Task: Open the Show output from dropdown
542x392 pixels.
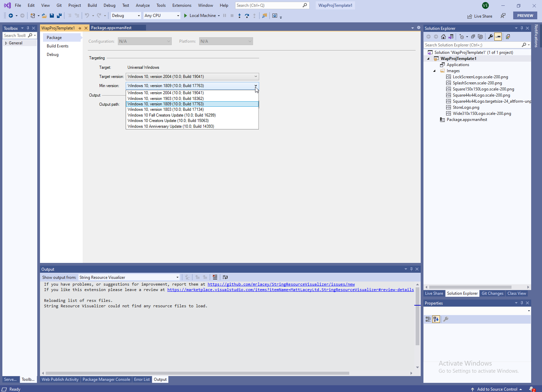Action: point(129,277)
